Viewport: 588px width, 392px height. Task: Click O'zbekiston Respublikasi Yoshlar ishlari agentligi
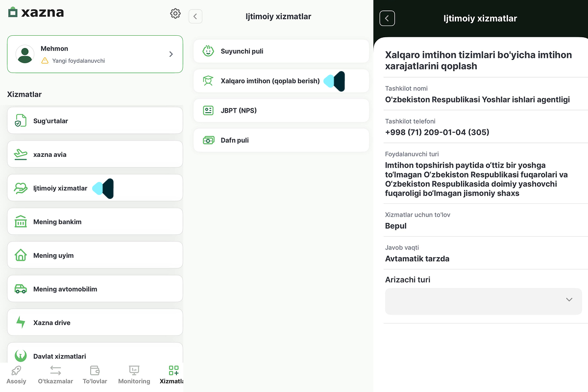[x=477, y=99]
